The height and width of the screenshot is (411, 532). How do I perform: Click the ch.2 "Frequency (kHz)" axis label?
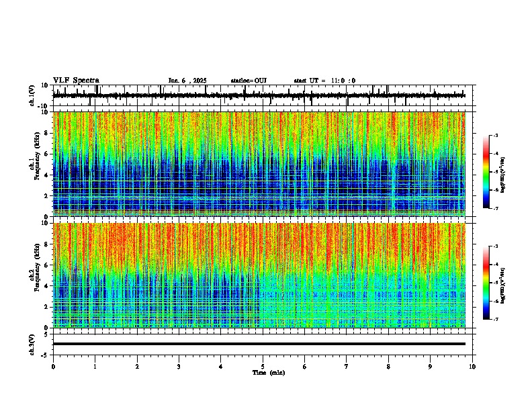tap(37, 267)
